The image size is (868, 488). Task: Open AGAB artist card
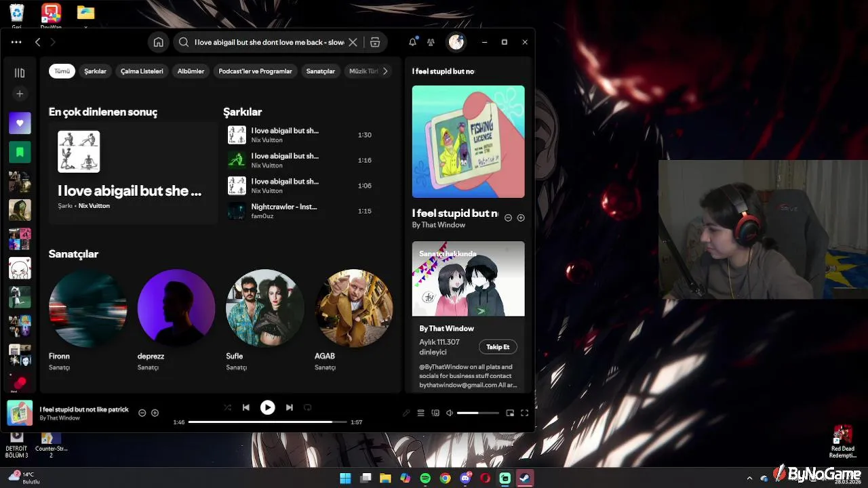pos(353,320)
